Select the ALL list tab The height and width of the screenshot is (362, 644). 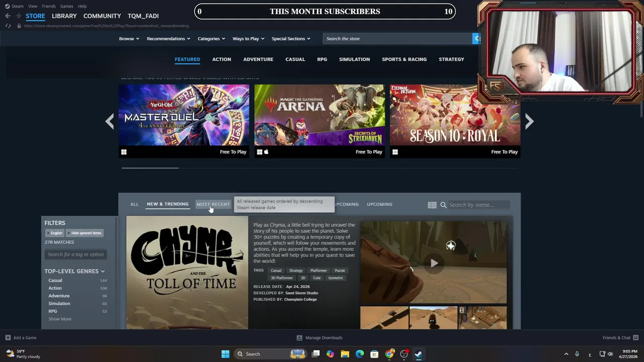(134, 204)
